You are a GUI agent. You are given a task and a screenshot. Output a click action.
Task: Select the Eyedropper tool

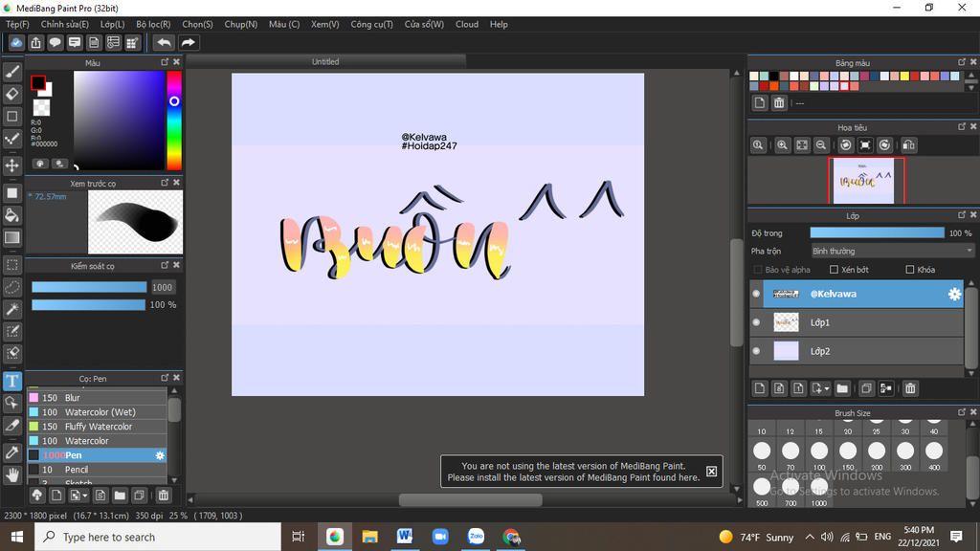pos(11,452)
